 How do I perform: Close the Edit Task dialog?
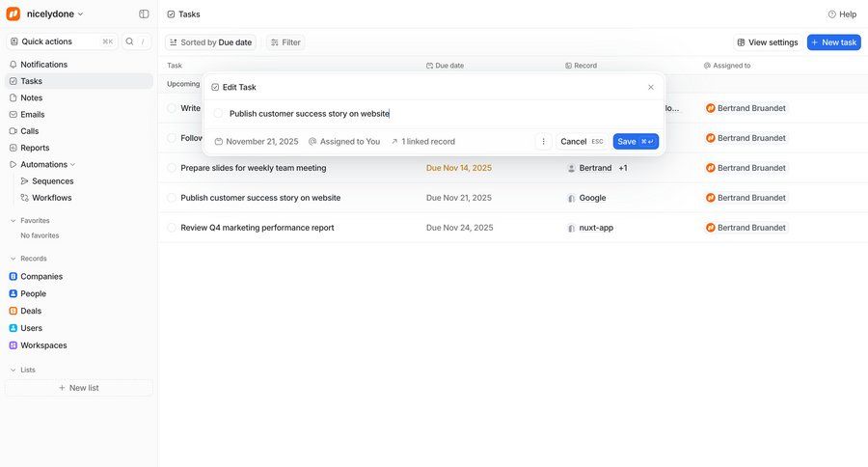(651, 87)
